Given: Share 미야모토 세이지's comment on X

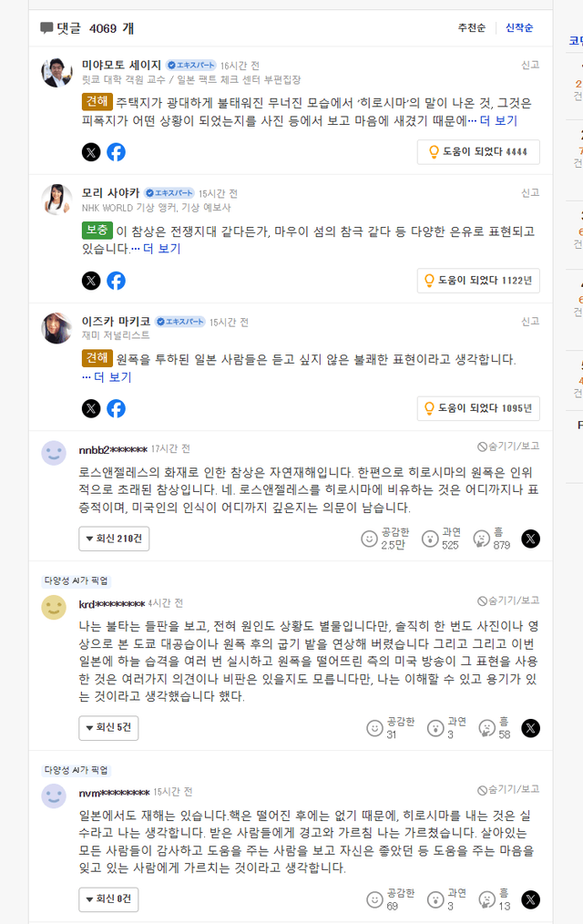Looking at the screenshot, I should pyautogui.click(x=91, y=152).
